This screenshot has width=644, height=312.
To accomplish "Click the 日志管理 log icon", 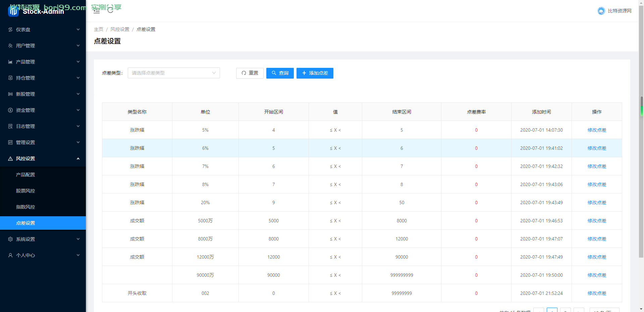I will coord(10,126).
